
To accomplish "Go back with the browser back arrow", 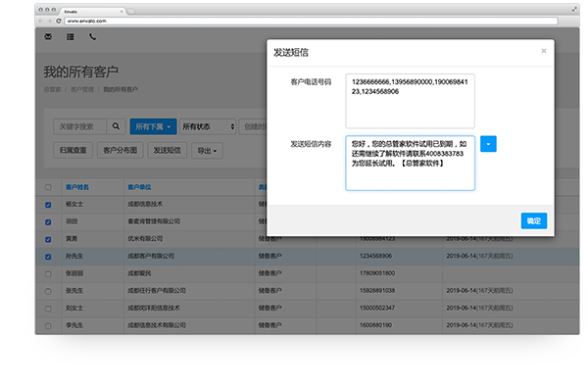I will pyautogui.click(x=41, y=21).
